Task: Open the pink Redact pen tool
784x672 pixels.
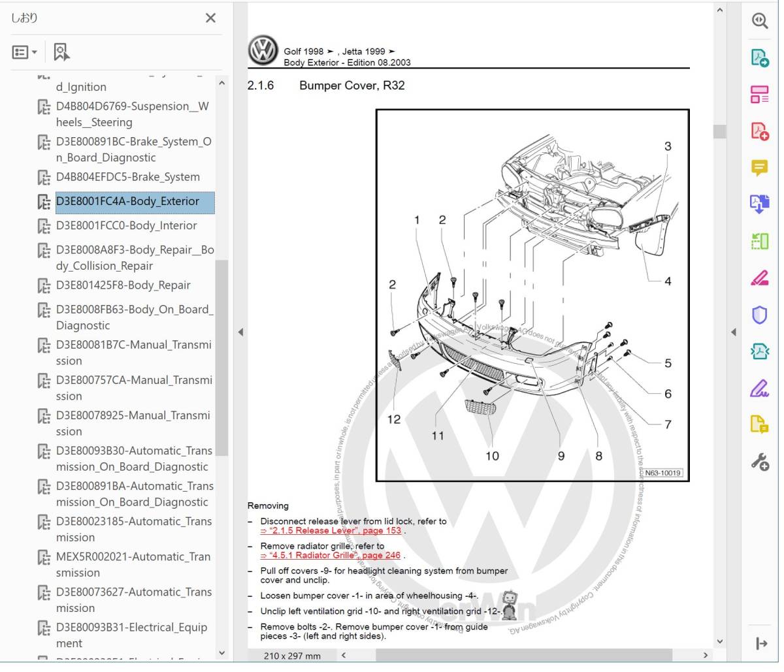Action: click(x=759, y=278)
